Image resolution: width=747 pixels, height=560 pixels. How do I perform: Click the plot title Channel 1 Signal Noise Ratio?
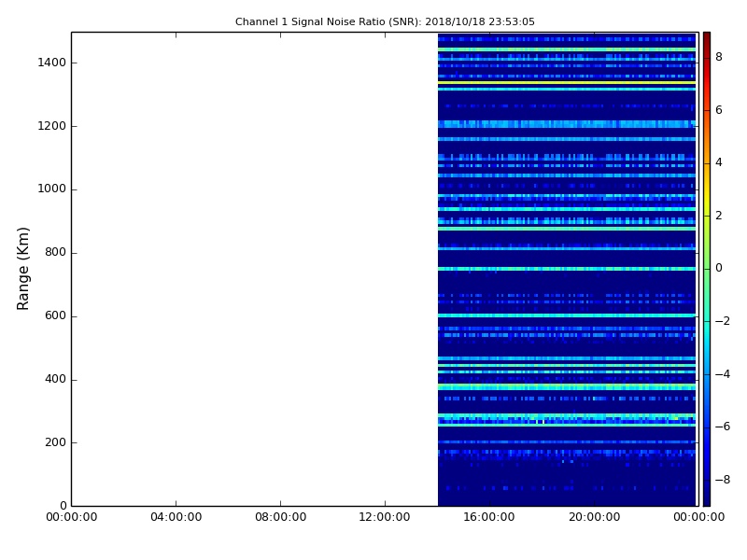pyautogui.click(x=385, y=21)
